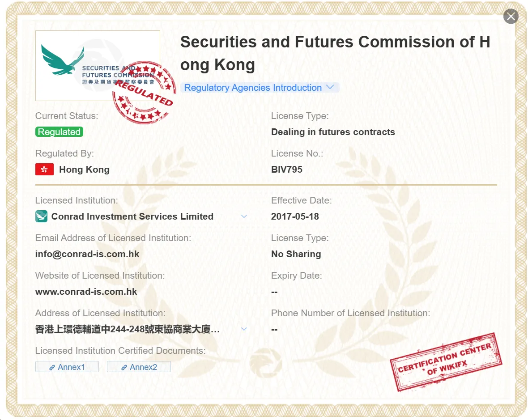The image size is (528, 420).
Task: Open the Annex1 certified document
Action: pos(67,367)
